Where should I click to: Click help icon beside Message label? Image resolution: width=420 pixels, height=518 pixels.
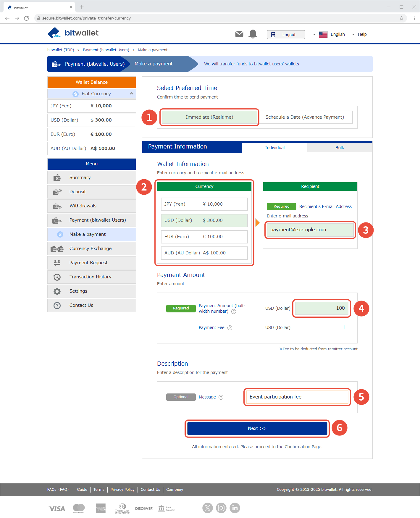(x=221, y=397)
